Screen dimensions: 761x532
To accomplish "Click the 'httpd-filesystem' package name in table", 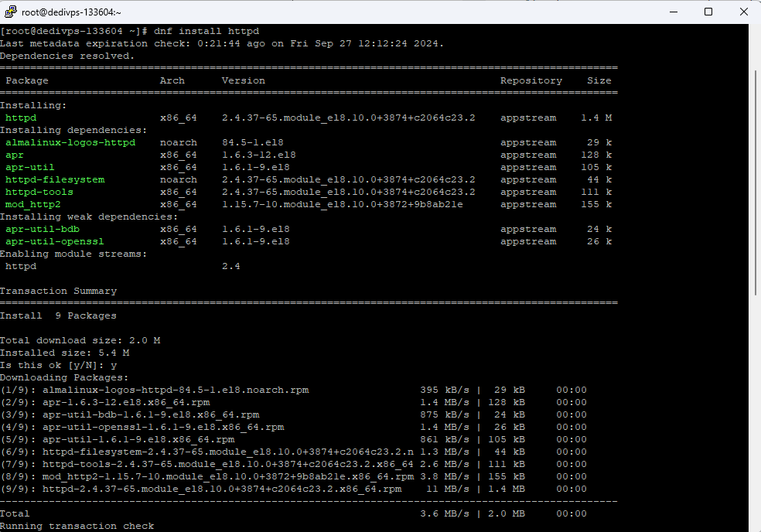I will [55, 179].
